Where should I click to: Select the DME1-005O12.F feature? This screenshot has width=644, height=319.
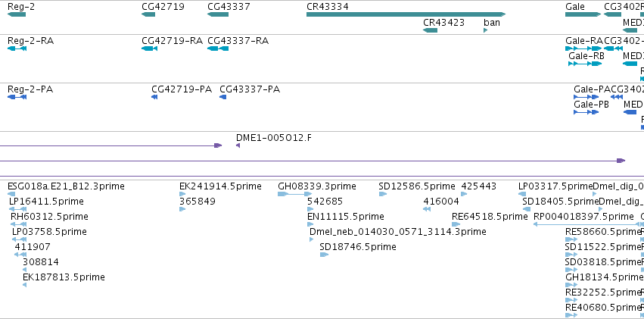tap(238, 145)
